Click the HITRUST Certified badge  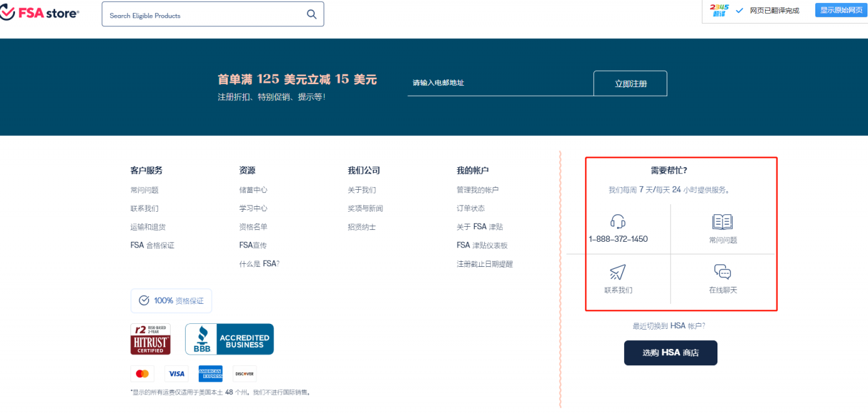click(x=151, y=339)
